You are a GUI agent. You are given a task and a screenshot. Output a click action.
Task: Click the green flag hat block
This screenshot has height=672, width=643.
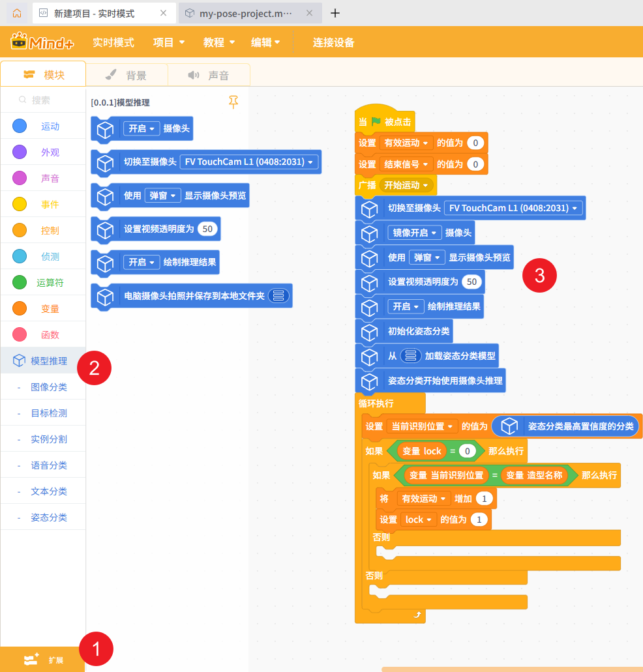385,121
